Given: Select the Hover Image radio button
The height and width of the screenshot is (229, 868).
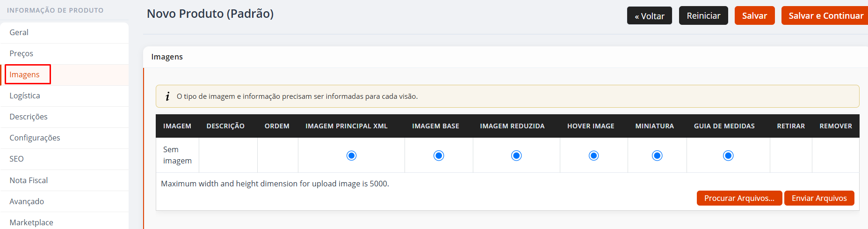Looking at the screenshot, I should [x=593, y=155].
